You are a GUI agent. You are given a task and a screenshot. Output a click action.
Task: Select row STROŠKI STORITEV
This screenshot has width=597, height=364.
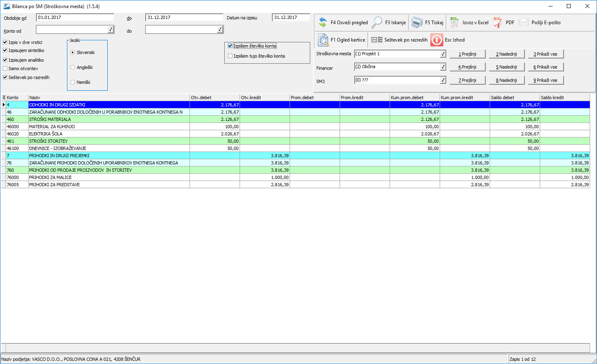coord(295,141)
